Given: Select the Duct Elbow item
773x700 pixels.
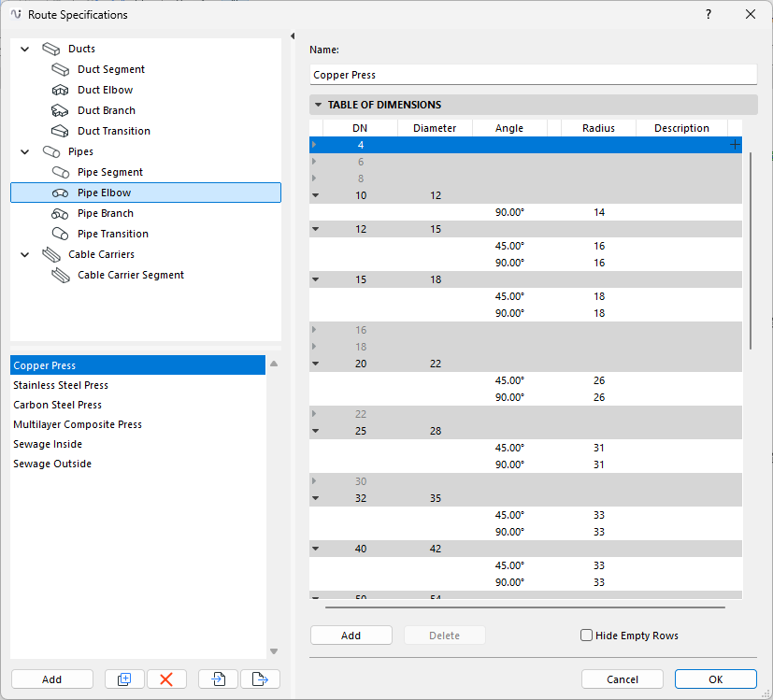Looking at the screenshot, I should click(105, 90).
